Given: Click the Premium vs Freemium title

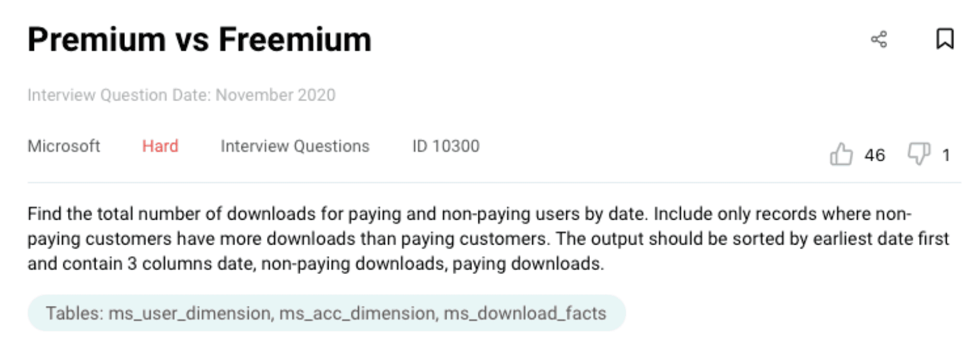Looking at the screenshot, I should [199, 40].
